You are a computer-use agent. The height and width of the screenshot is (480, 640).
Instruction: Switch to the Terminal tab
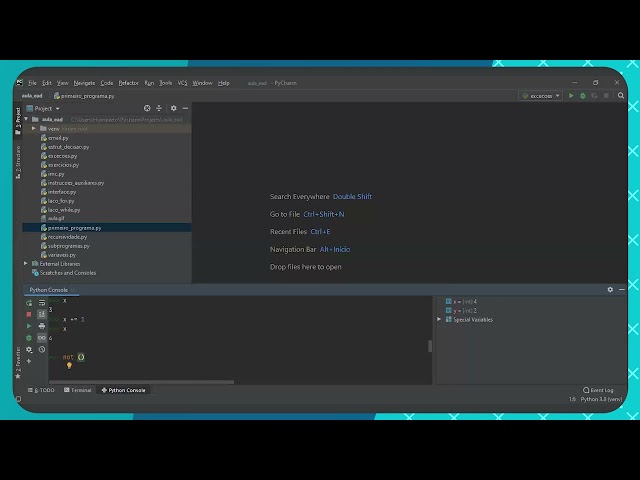point(80,390)
